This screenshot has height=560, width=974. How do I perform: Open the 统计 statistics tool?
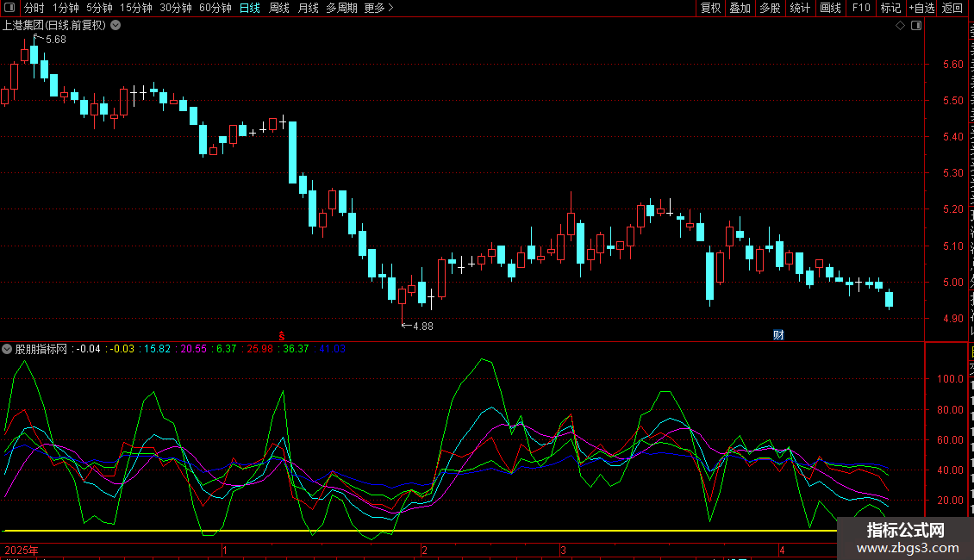pyautogui.click(x=800, y=8)
